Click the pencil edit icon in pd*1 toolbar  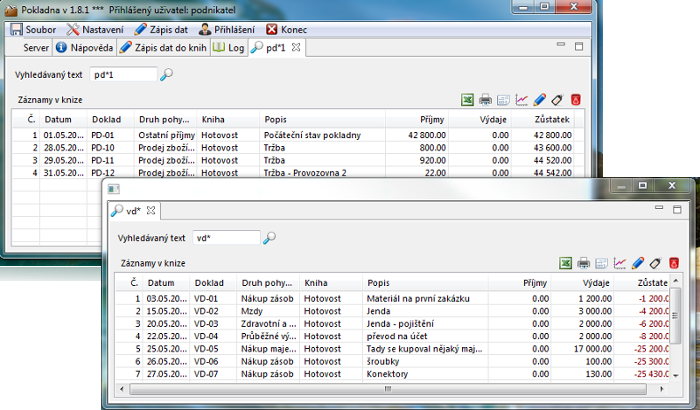540,99
